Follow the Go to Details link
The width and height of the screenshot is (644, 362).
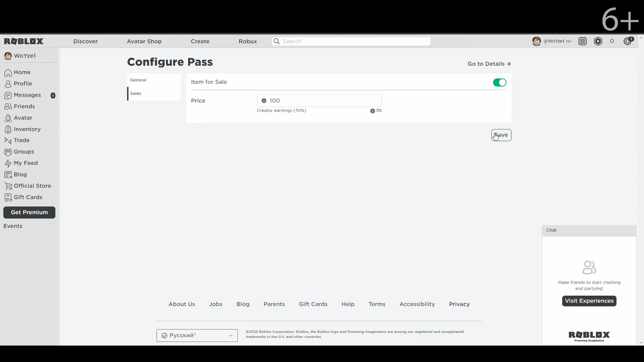point(489,64)
